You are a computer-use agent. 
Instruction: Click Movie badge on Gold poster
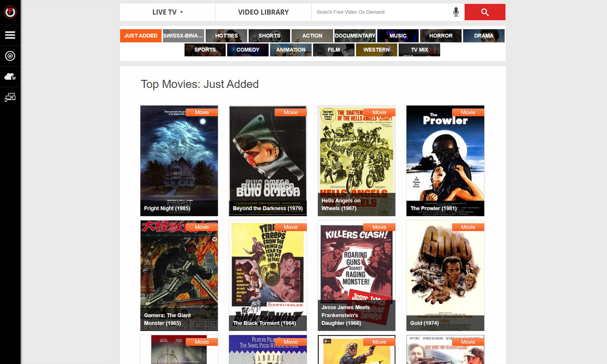[x=468, y=227]
